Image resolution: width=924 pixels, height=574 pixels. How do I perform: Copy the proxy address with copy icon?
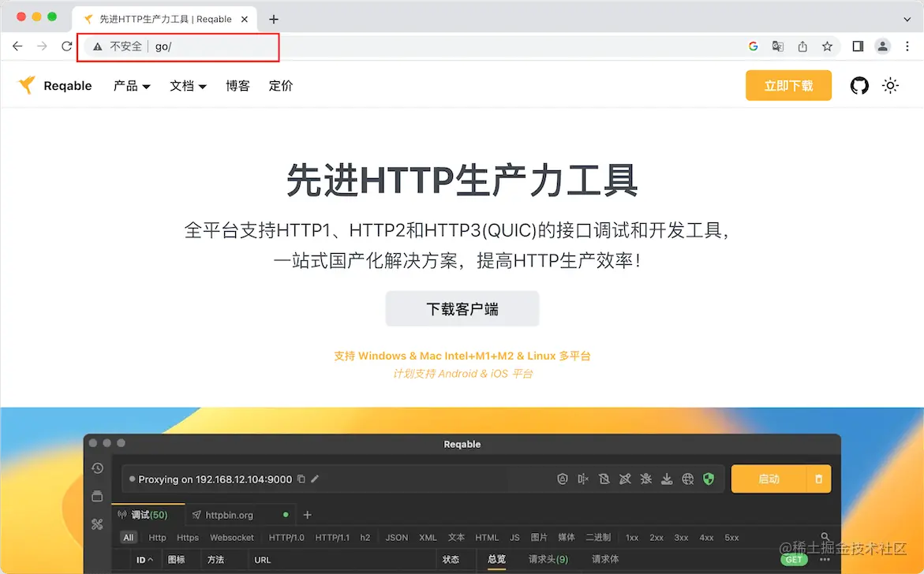coord(301,479)
